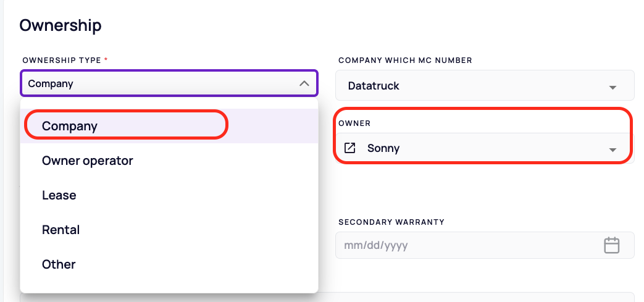
Task: Click the OWNER field label
Action: click(354, 124)
